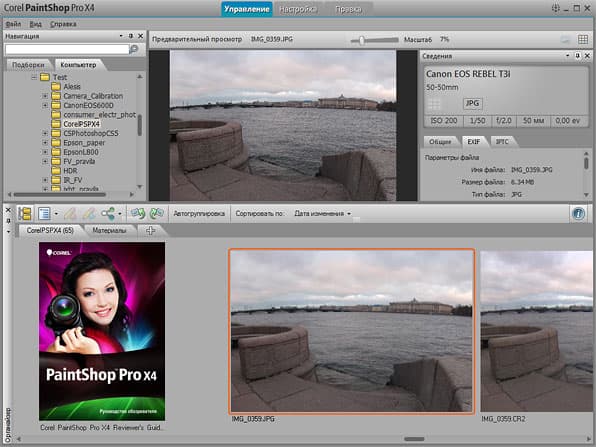Click the faded preview mode icon beside grid icon
Screen dimensions: 596x447
565,39
